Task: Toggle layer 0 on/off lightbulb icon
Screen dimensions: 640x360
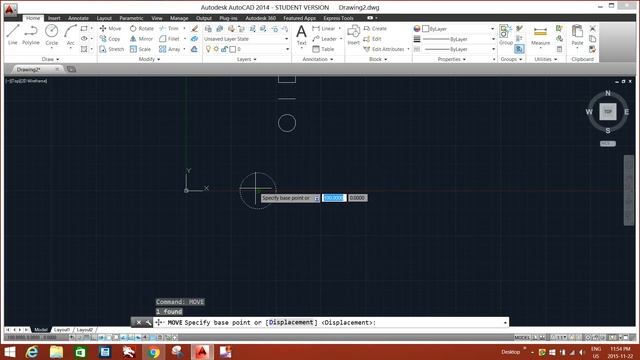Action: pyautogui.click(x=208, y=49)
